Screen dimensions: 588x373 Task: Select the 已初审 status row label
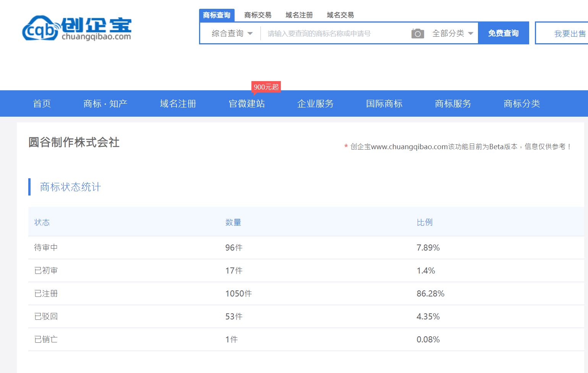(x=46, y=270)
